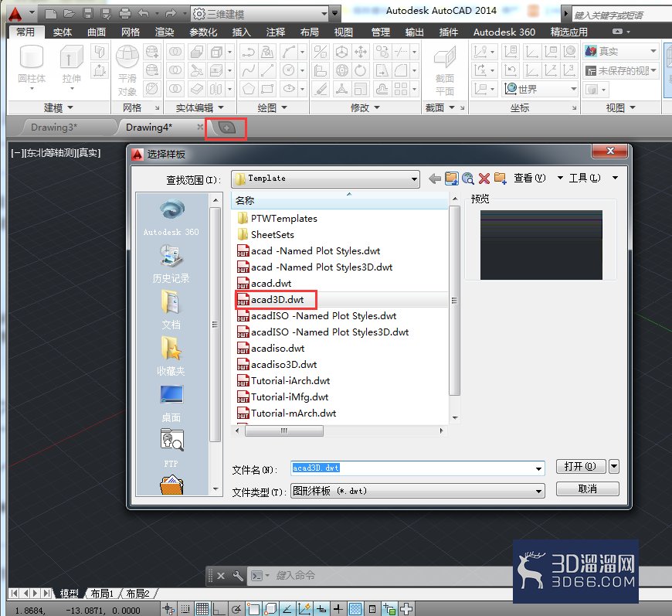This screenshot has width=672, height=616.
Task: Expand the file name (文件名) dropdown arrow
Action: click(x=538, y=468)
